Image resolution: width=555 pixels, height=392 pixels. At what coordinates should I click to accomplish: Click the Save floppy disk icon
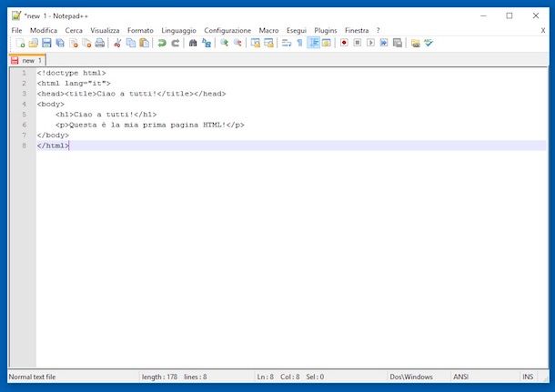[46, 43]
